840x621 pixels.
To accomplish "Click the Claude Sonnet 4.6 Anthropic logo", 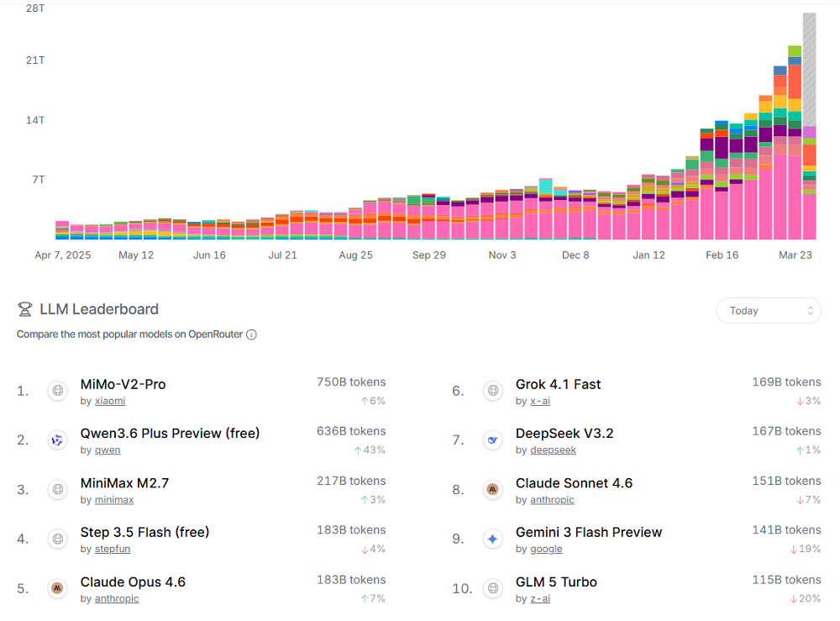I will (x=492, y=490).
